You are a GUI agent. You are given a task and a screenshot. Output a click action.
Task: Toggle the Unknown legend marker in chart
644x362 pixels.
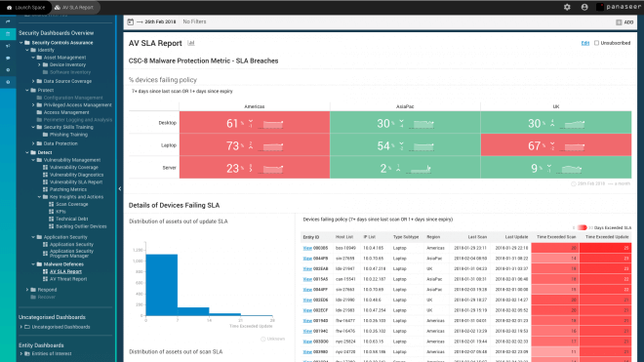coord(262,339)
